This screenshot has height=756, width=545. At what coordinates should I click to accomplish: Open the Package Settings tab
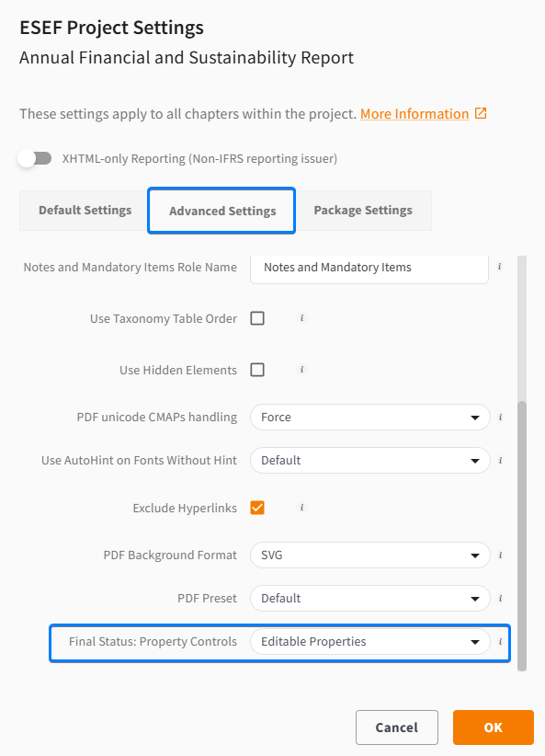pos(363,211)
